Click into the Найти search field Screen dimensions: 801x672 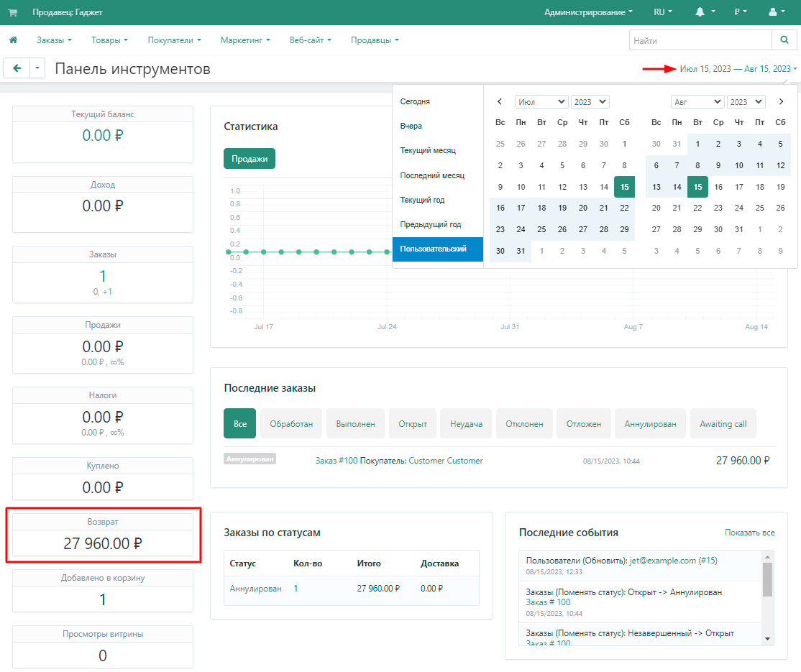click(700, 40)
